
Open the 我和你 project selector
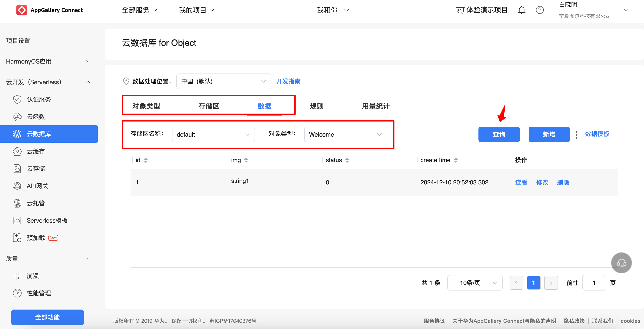[333, 10]
